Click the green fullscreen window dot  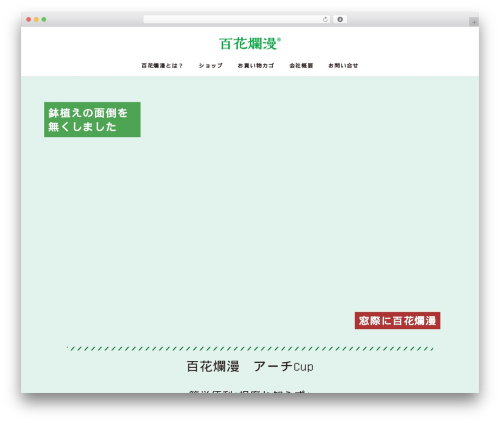(x=44, y=20)
